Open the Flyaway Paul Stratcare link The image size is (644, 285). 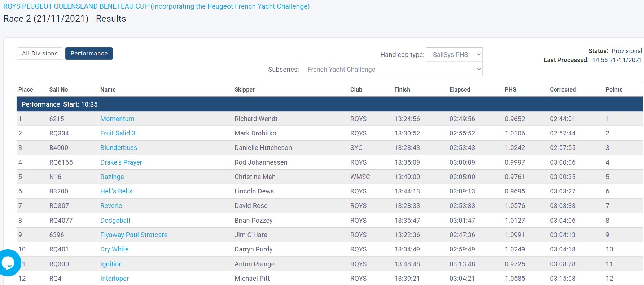pos(134,235)
